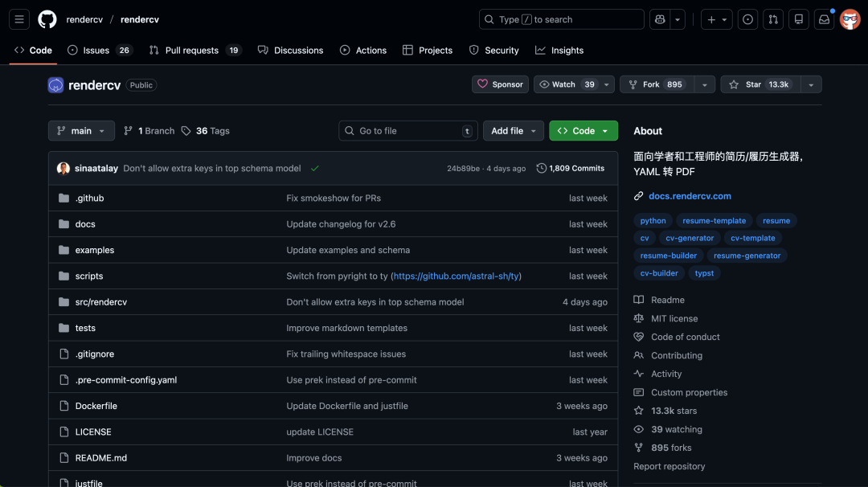
Task: Click the commit status green checkmark
Action: point(315,168)
